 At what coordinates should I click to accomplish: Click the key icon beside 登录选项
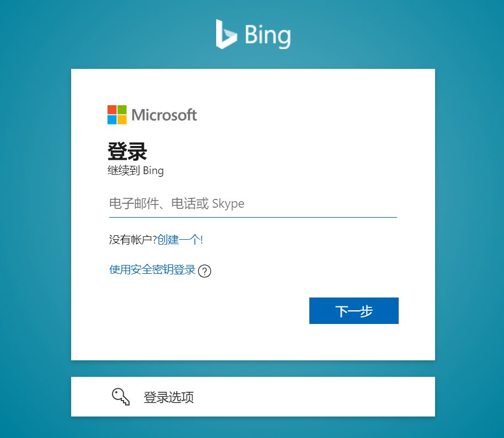pyautogui.click(x=121, y=397)
